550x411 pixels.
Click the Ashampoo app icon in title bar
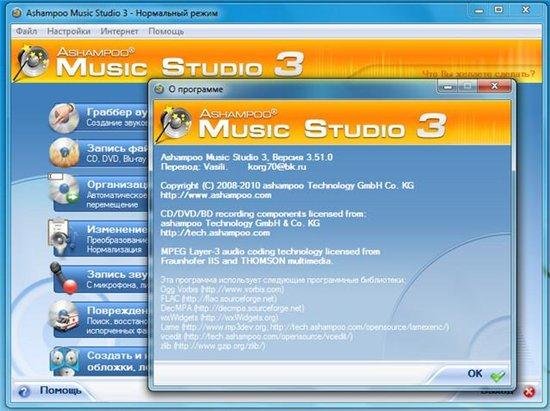tap(16, 13)
